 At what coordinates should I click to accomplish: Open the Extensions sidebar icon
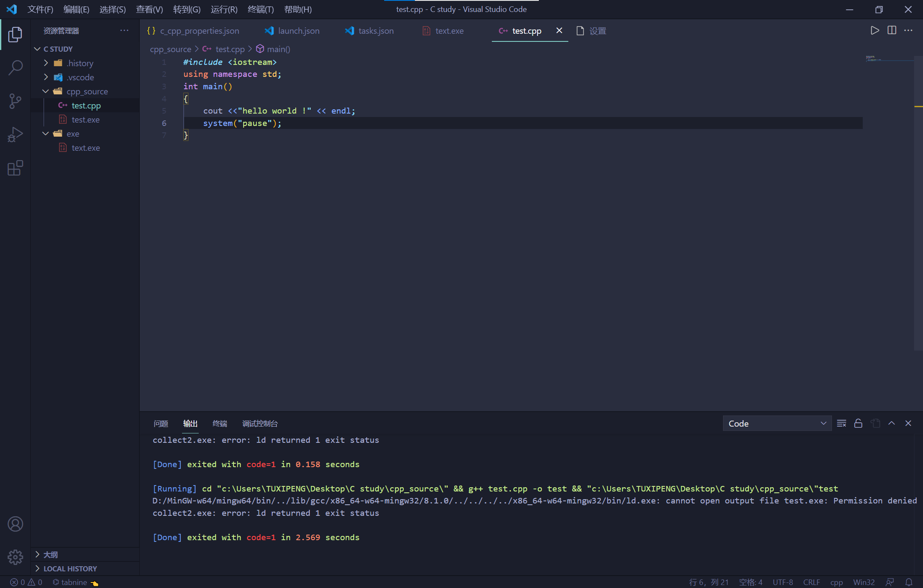15,168
